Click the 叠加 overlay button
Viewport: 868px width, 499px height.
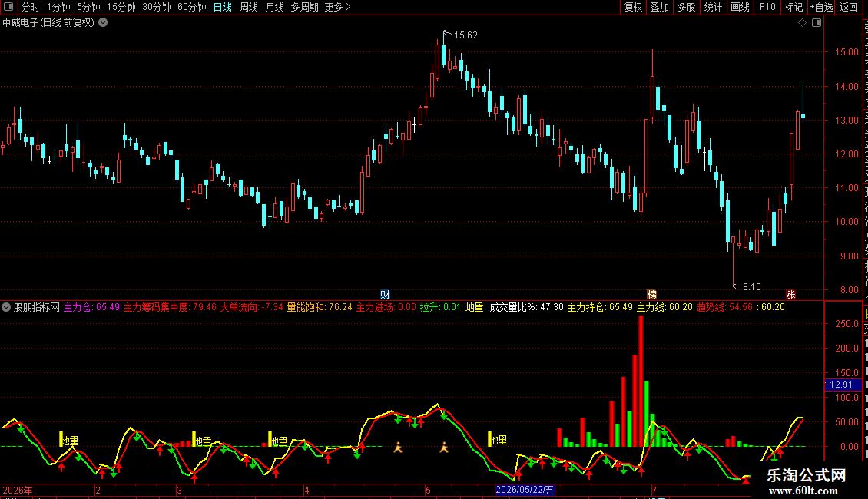pyautogui.click(x=659, y=7)
